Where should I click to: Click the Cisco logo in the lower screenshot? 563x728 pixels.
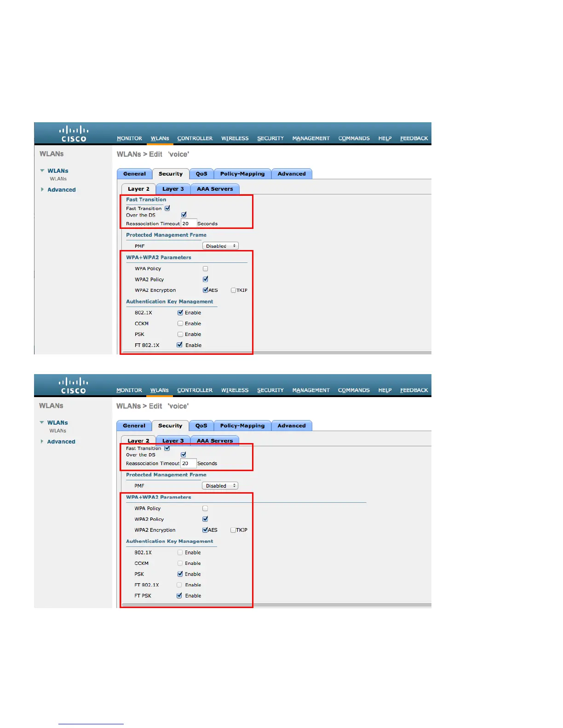tap(74, 385)
